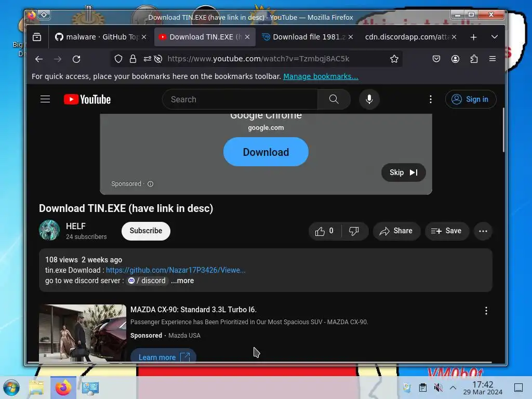
Task: Open a new browser tab
Action: 474,37
